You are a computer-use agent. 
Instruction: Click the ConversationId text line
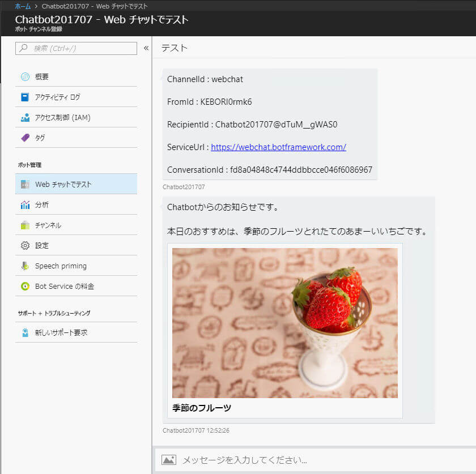tap(270, 170)
